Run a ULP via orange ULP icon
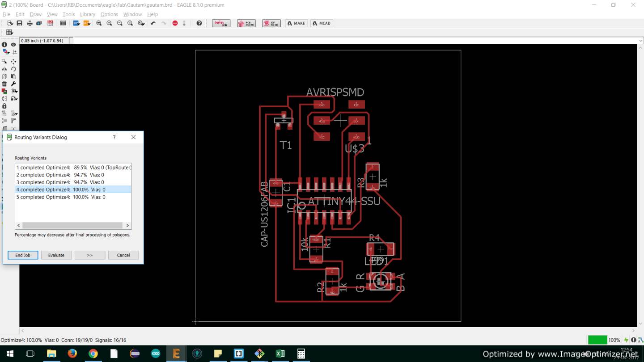The width and height of the screenshot is (644, 362). [x=86, y=23]
